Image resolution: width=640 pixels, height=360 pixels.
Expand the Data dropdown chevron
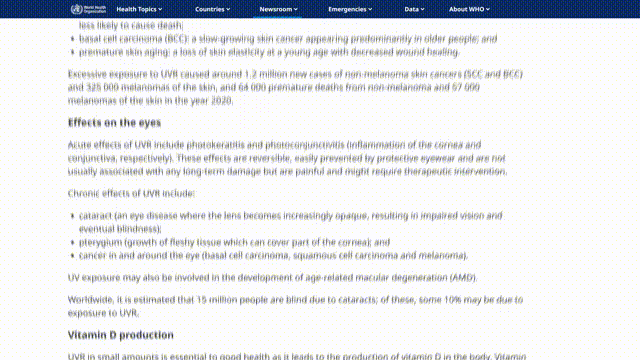pyautogui.click(x=422, y=9)
